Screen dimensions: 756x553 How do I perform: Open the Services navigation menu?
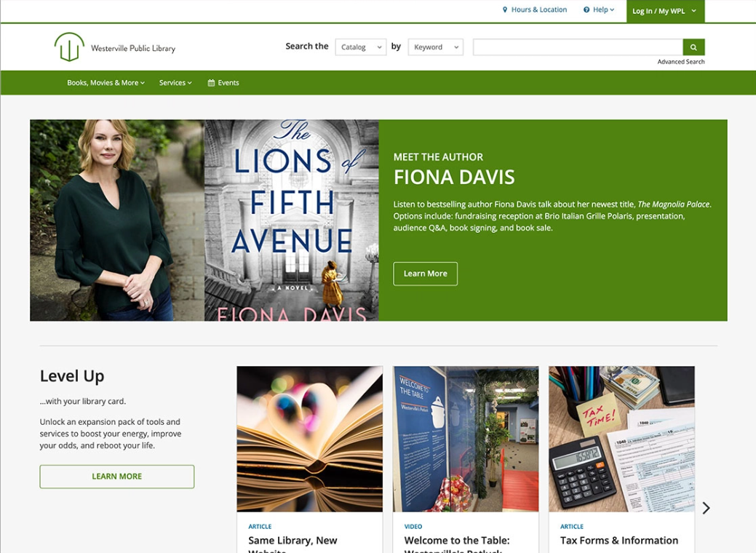(x=175, y=83)
